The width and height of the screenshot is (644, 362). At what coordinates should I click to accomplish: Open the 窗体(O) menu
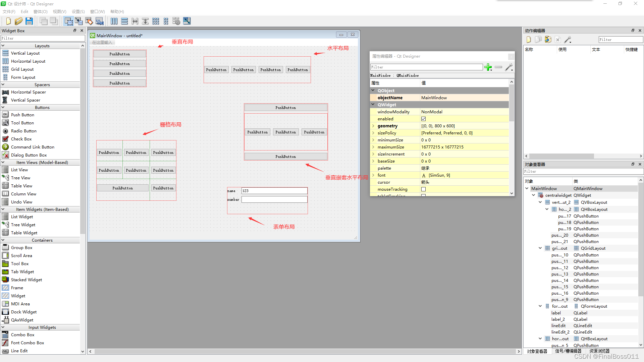pyautogui.click(x=41, y=11)
